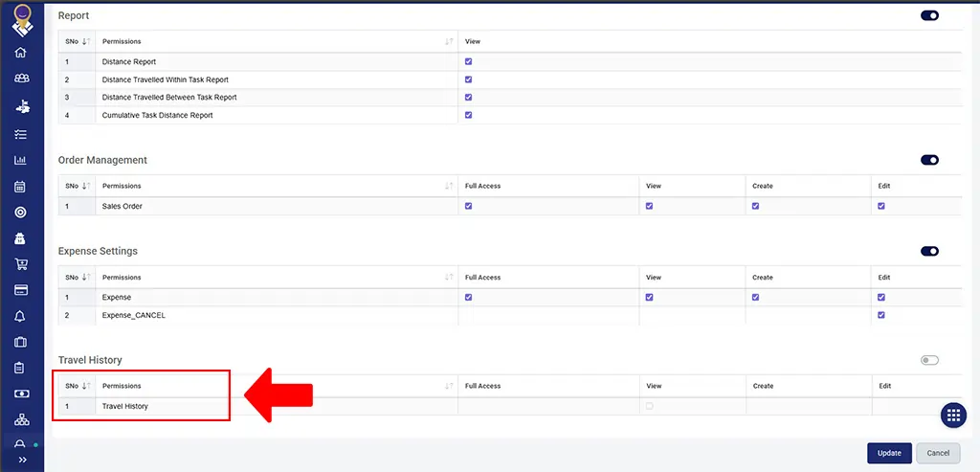Uncheck Create for Expense row

point(756,297)
